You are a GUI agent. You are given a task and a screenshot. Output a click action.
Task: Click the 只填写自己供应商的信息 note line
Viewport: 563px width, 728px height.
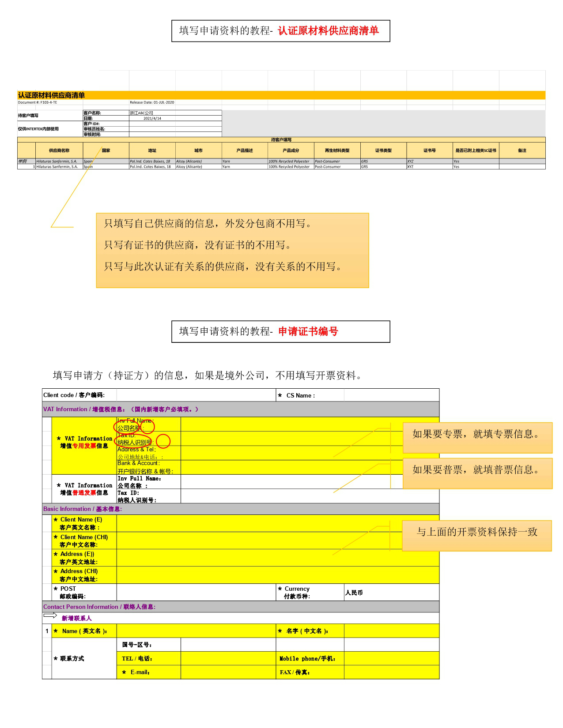point(208,224)
